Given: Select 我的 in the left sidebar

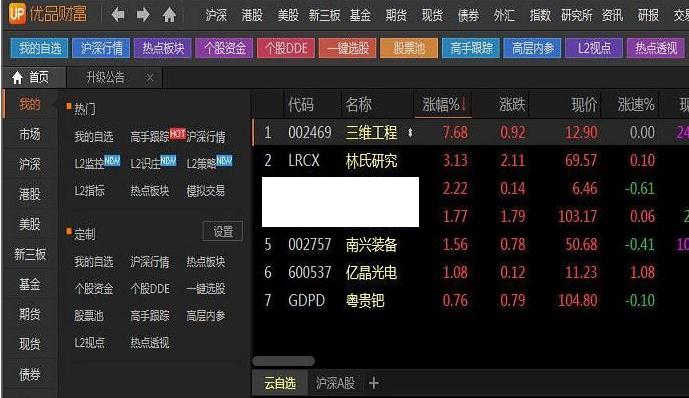Looking at the screenshot, I should click(x=30, y=104).
